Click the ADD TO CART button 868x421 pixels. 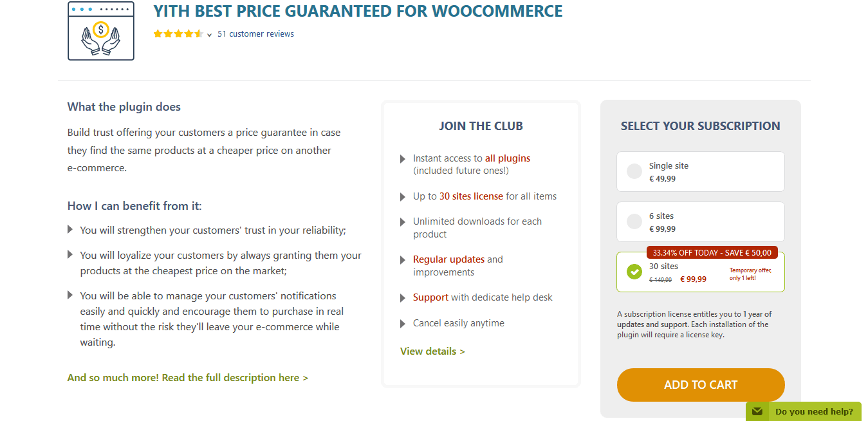pos(701,385)
